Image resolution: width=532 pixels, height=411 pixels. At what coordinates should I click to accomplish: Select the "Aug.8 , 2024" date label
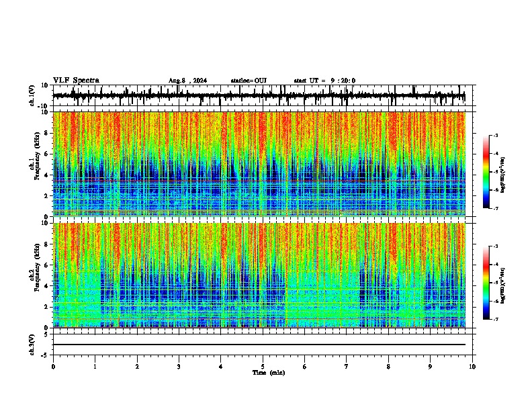point(187,81)
